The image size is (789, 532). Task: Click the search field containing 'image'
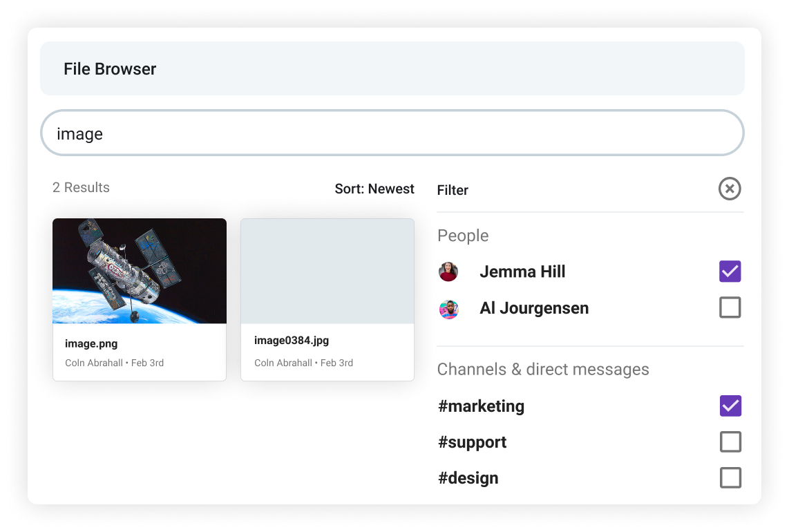click(x=392, y=133)
